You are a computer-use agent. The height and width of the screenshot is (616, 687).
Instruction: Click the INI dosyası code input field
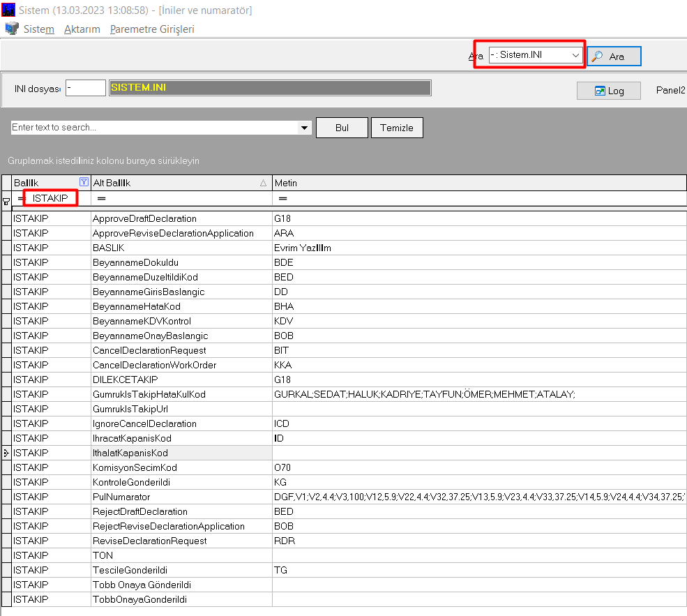[x=86, y=88]
